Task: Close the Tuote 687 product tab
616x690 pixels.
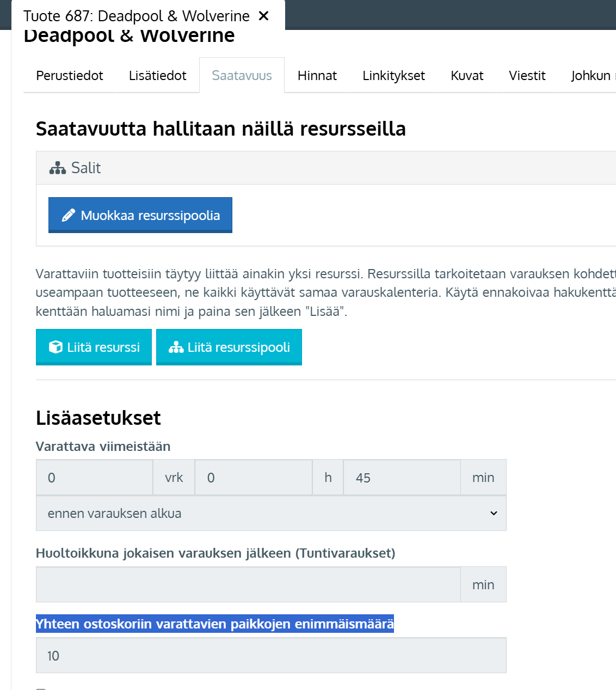Action: point(264,16)
